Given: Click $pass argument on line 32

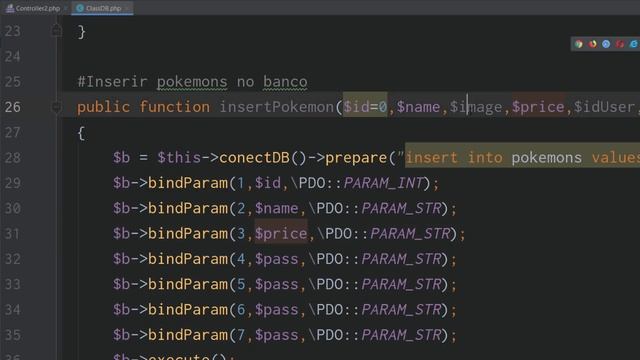Looking at the screenshot, I should pyautogui.click(x=277, y=259).
